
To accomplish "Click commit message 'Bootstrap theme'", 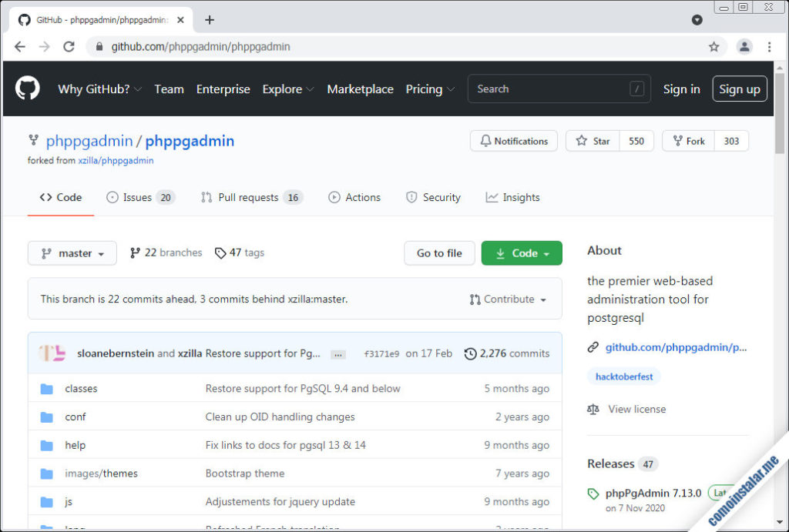I will coord(244,473).
